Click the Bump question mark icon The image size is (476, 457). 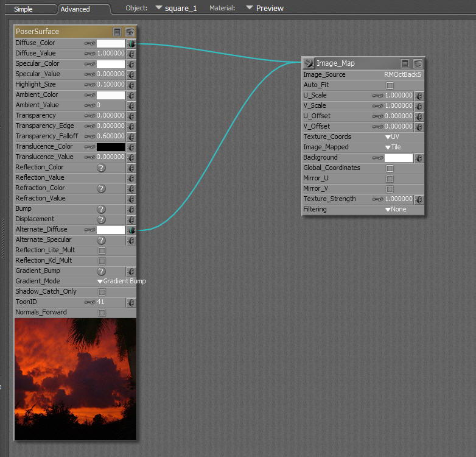102,209
